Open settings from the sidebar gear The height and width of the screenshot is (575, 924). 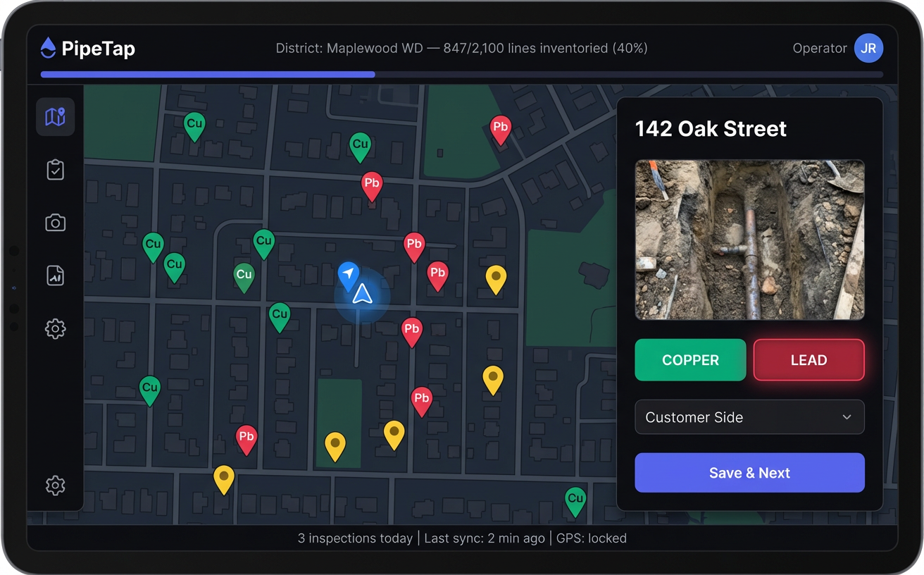[x=55, y=328]
